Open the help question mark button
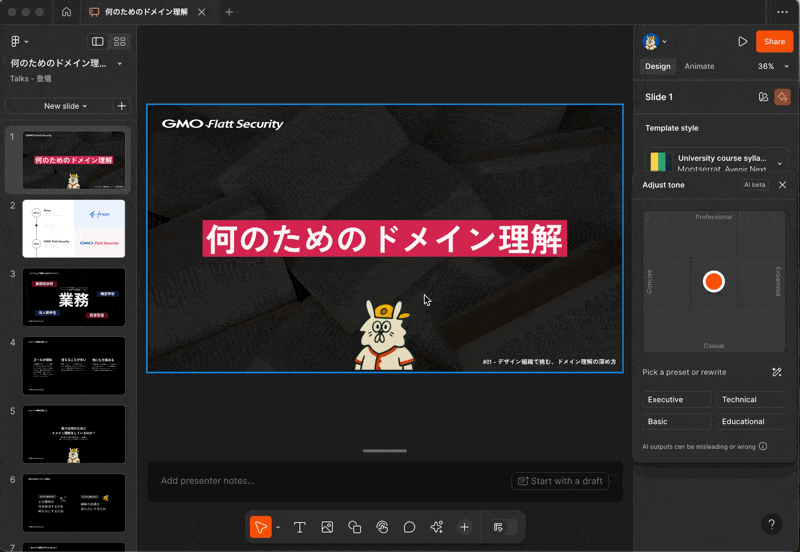Viewport: 800px width, 552px height. tap(771, 524)
